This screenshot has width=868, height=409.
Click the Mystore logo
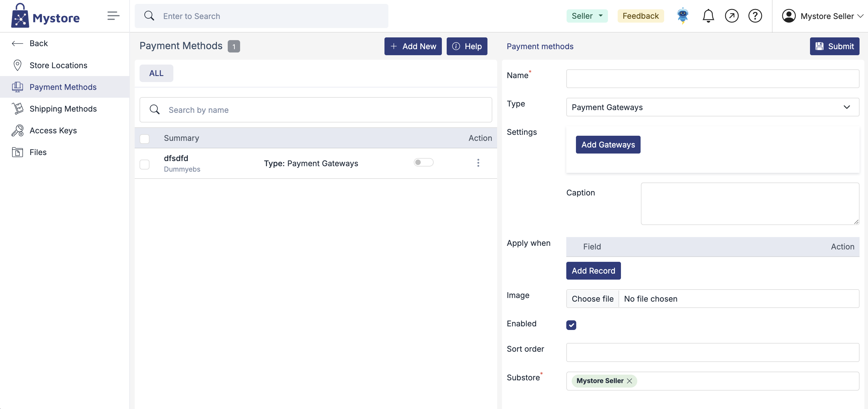pyautogui.click(x=46, y=16)
